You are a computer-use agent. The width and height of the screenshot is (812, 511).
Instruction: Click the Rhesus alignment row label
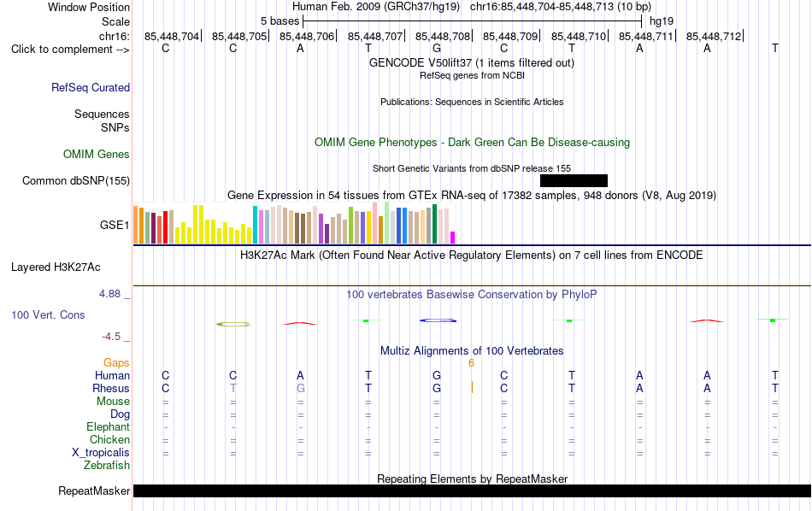111,388
